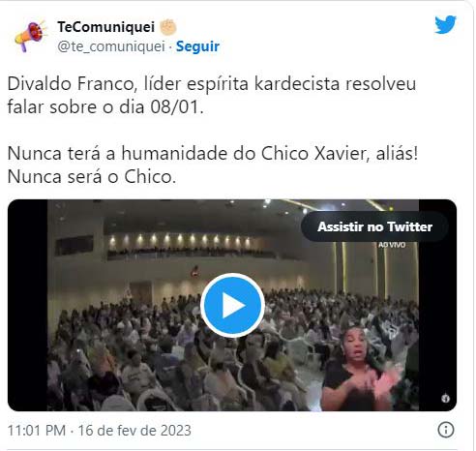Start the video with the blue play button

[x=232, y=305]
